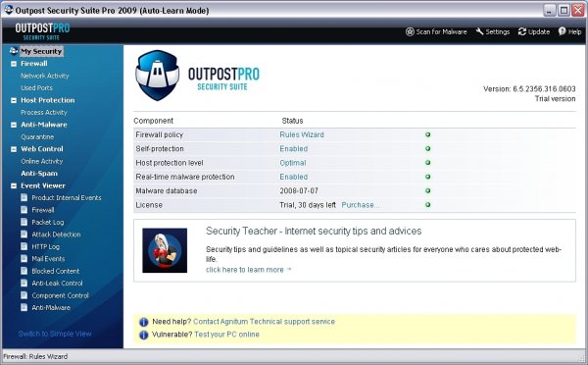The height and width of the screenshot is (365, 588).
Task: Click the Component column header
Action: point(154,121)
